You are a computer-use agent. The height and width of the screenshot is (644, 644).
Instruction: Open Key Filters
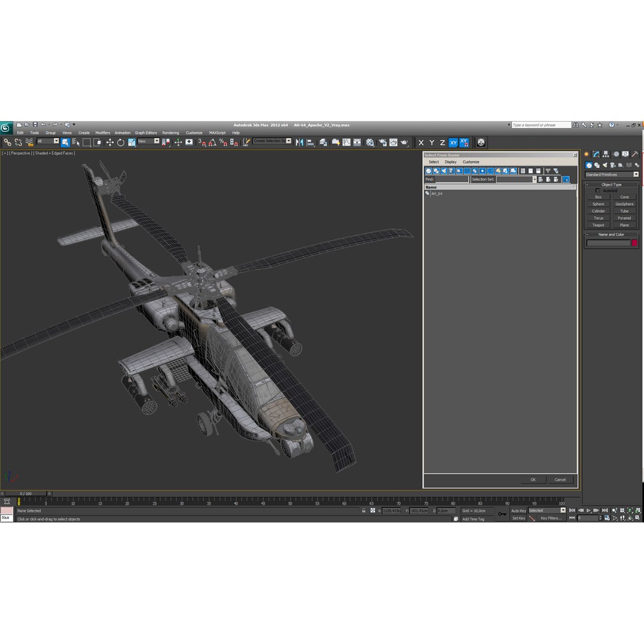click(551, 518)
